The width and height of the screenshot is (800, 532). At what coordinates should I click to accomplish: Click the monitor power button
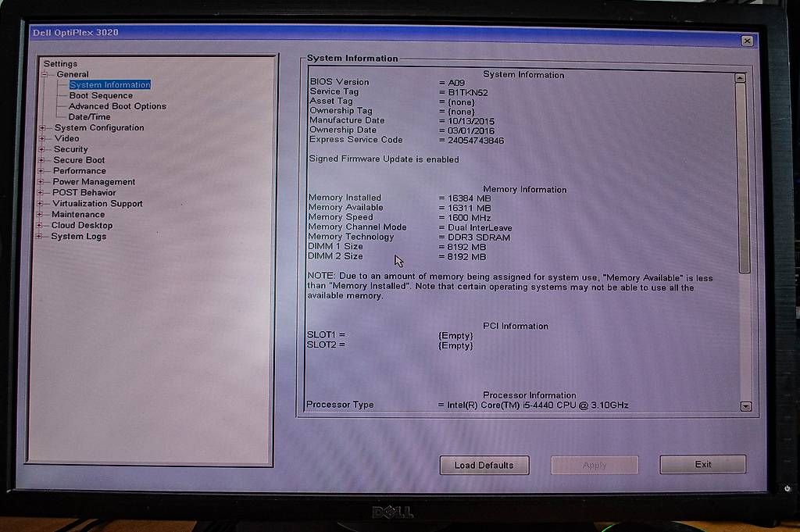tap(787, 489)
